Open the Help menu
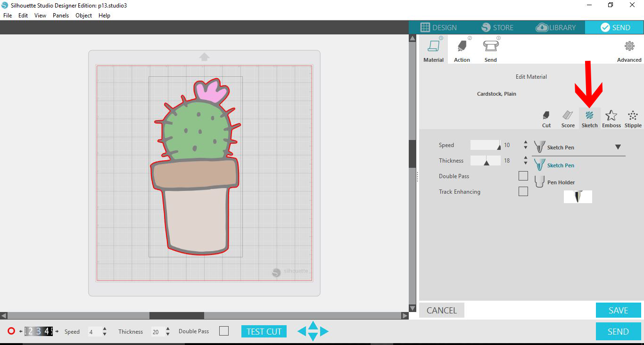Viewport: 644px width, 345px height. [105, 16]
